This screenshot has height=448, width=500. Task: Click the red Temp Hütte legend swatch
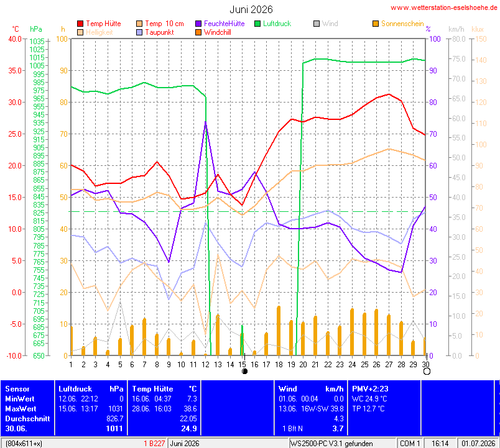[80, 24]
